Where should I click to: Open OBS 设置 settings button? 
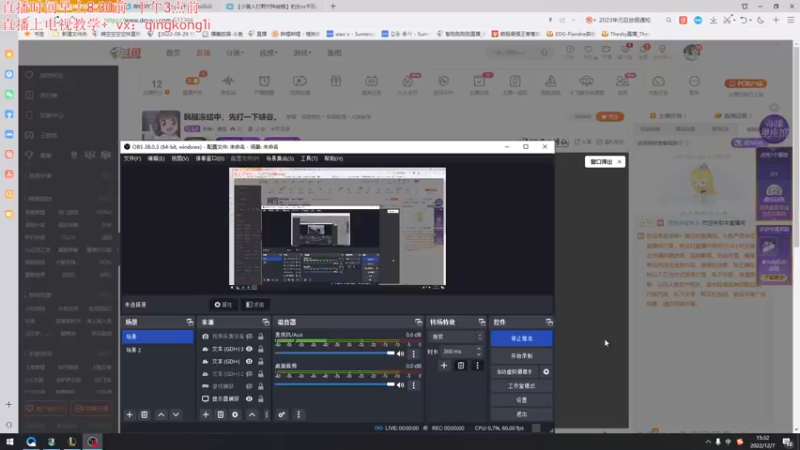[x=521, y=401]
